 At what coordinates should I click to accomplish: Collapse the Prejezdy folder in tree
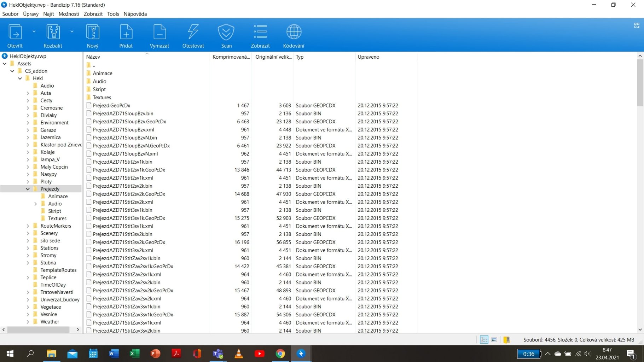pos(28,189)
